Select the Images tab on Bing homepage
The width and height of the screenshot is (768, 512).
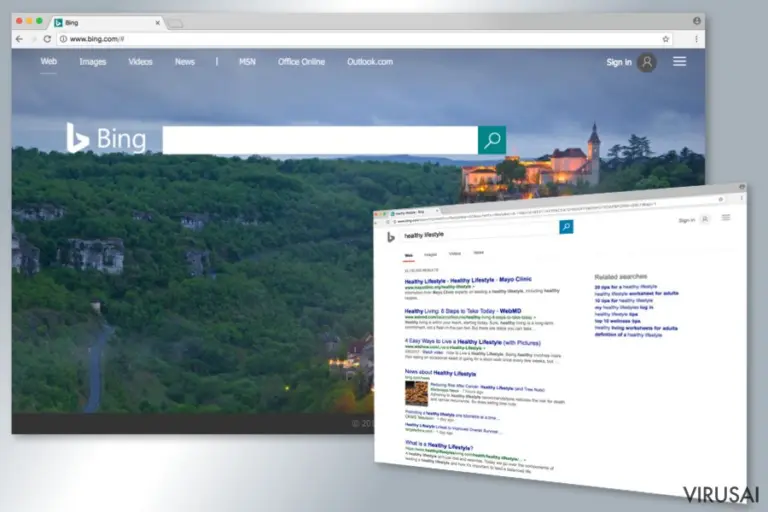[x=93, y=62]
